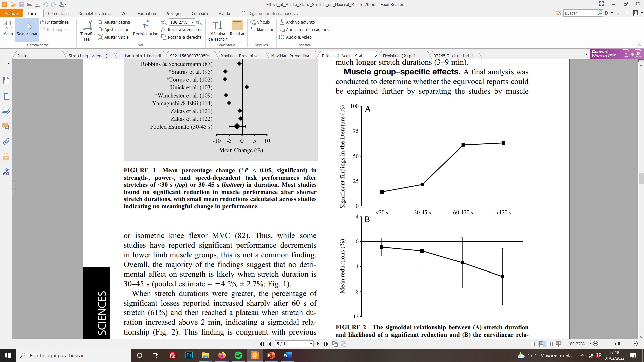Image resolution: width=644 pixels, height=362 pixels.
Task: Open the zoom percentage dropdown in ribbon
Action: pos(192,22)
